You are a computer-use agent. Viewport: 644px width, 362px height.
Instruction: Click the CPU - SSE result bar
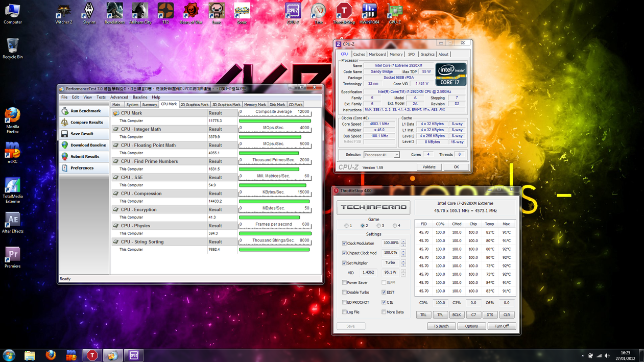tap(272, 185)
